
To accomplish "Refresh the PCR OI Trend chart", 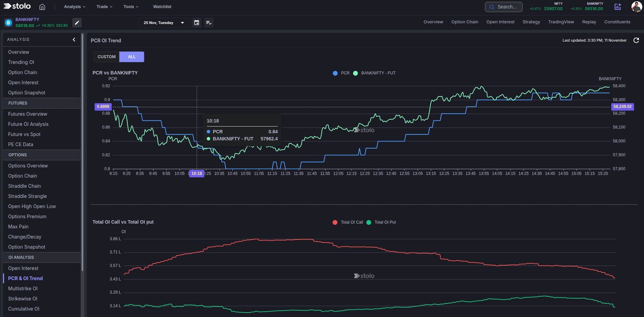I will point(636,40).
